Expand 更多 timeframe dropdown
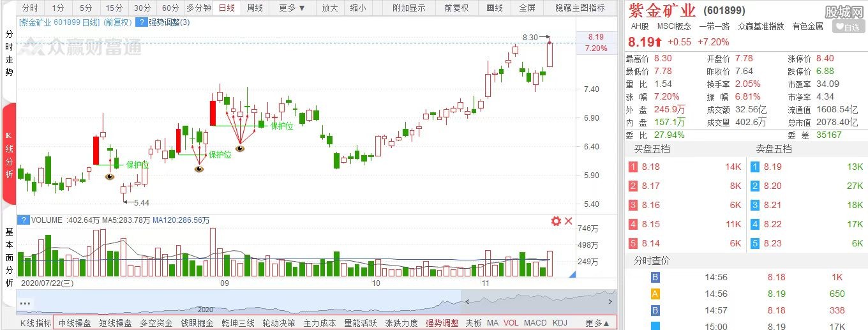This screenshot has width=868, height=330. (x=292, y=8)
